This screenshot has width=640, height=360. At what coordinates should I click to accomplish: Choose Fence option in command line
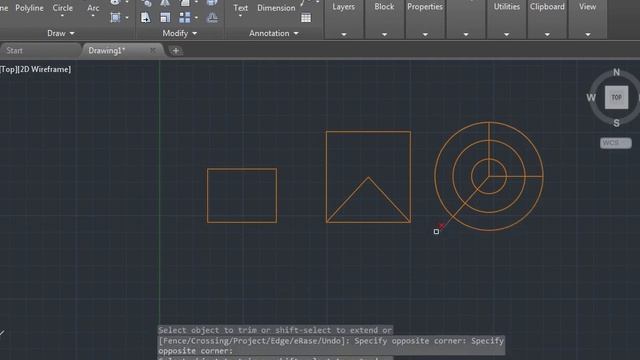[171, 341]
